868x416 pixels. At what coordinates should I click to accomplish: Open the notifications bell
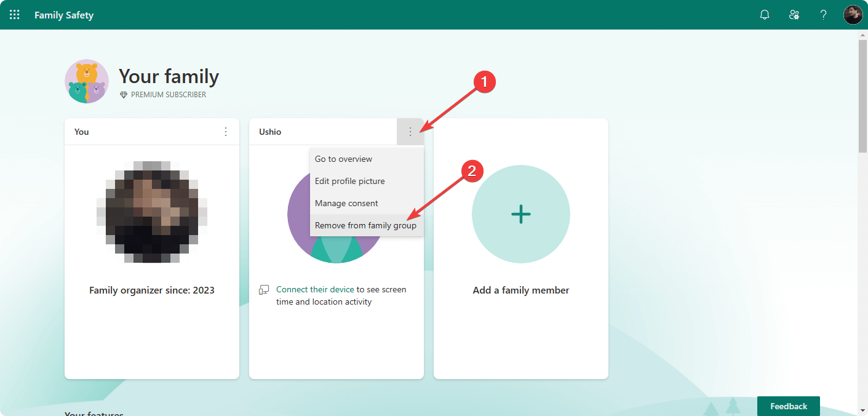tap(765, 15)
